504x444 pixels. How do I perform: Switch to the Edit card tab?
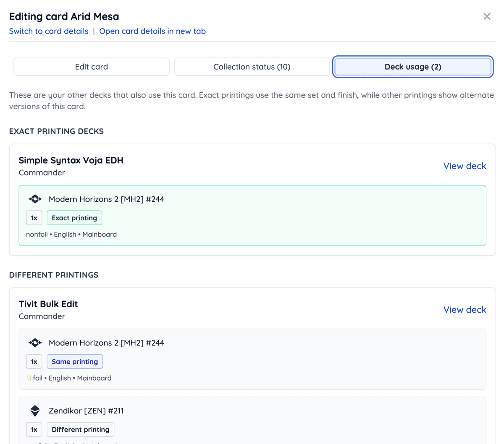92,67
